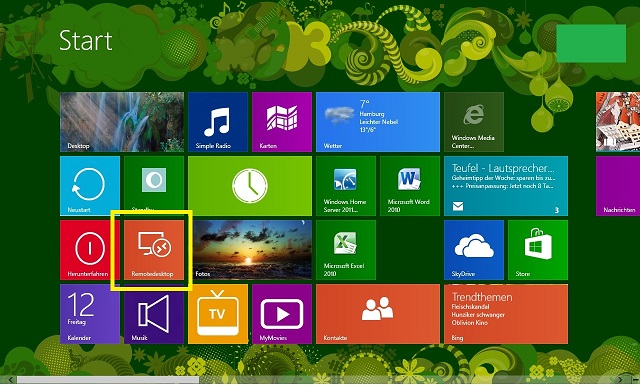Launch the Karten maps tile
The width and height of the screenshot is (640, 386).
tap(282, 122)
